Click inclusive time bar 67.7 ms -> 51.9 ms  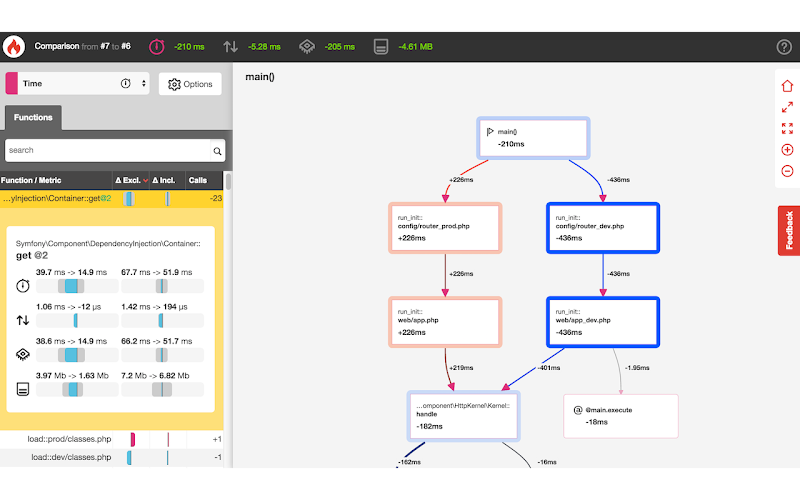162,286
